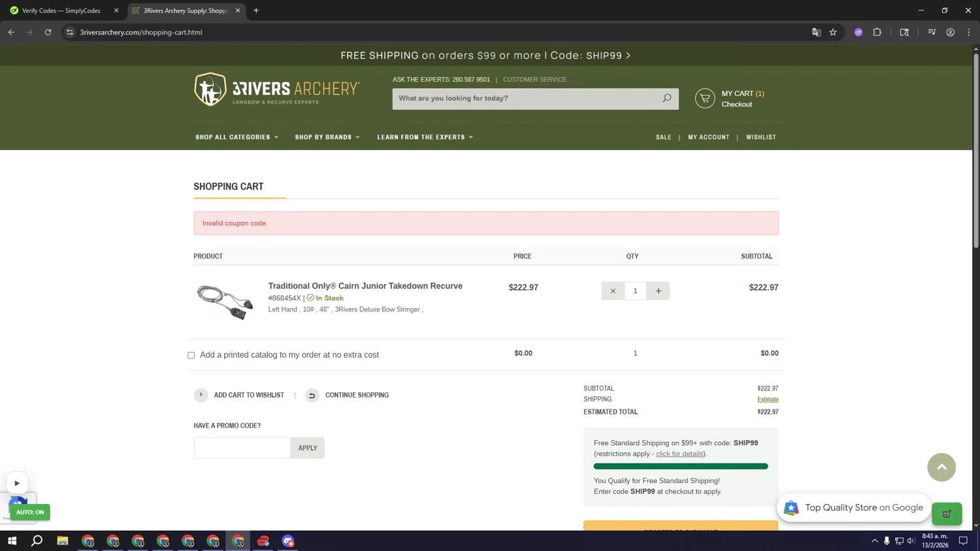Image resolution: width=980 pixels, height=551 pixels.
Task: Check the printed catalog checkbox
Action: coord(191,355)
